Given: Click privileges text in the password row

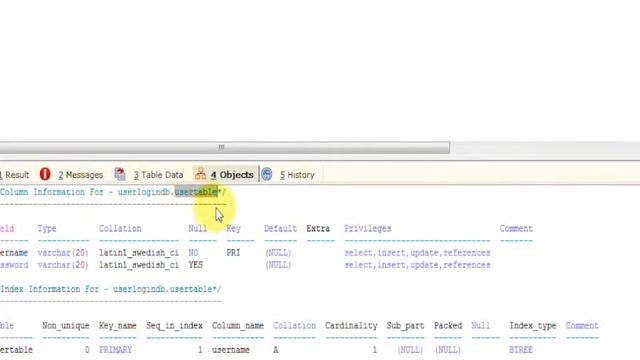Looking at the screenshot, I should [x=417, y=265].
